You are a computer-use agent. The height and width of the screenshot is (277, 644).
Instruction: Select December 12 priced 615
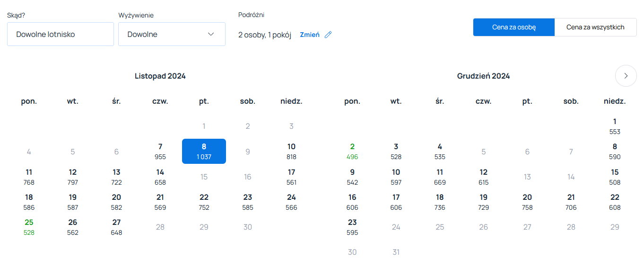click(x=483, y=177)
